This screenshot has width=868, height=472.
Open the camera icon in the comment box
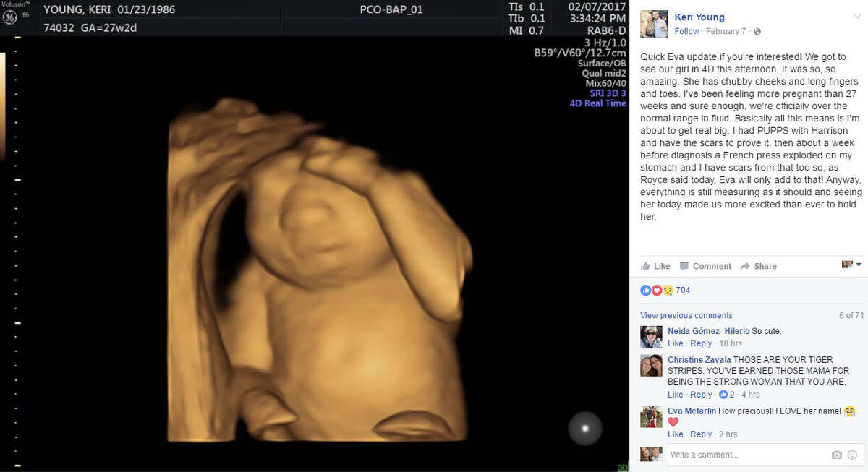[837, 454]
